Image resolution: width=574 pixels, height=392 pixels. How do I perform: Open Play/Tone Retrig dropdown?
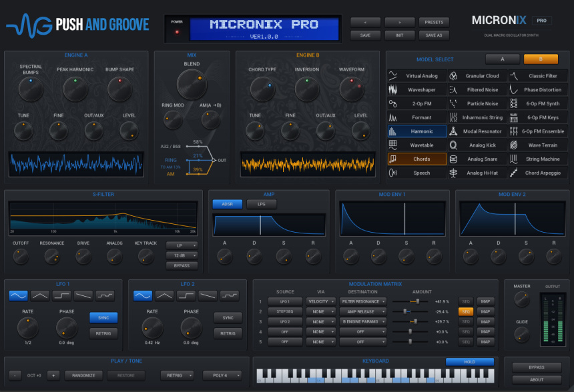coord(177,375)
